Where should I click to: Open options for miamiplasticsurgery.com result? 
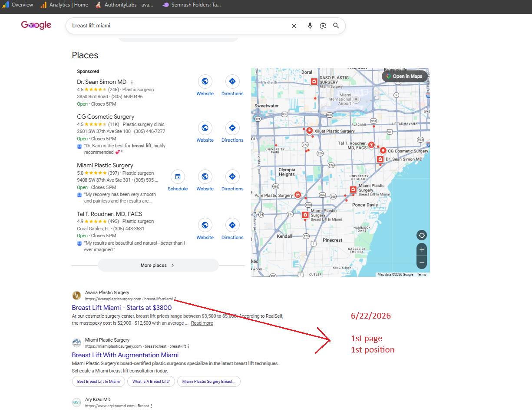click(x=188, y=346)
